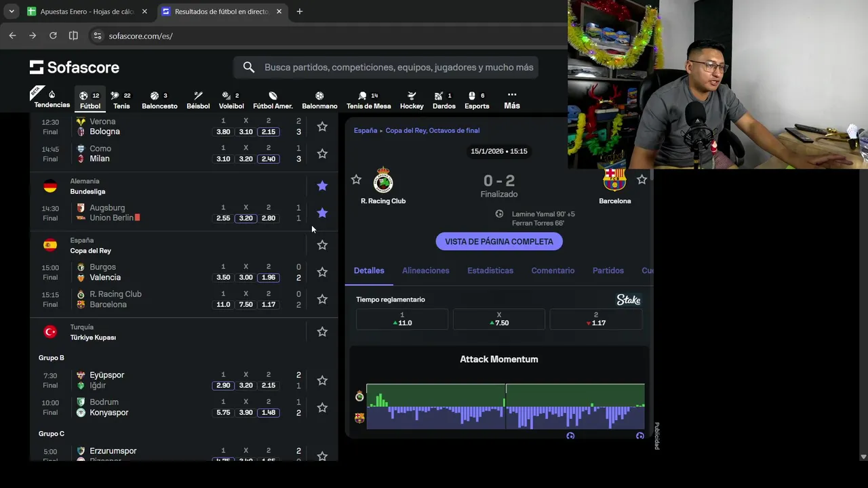This screenshot has width=868, height=488.
Task: Select the Tenis sport category
Action: coord(121,100)
